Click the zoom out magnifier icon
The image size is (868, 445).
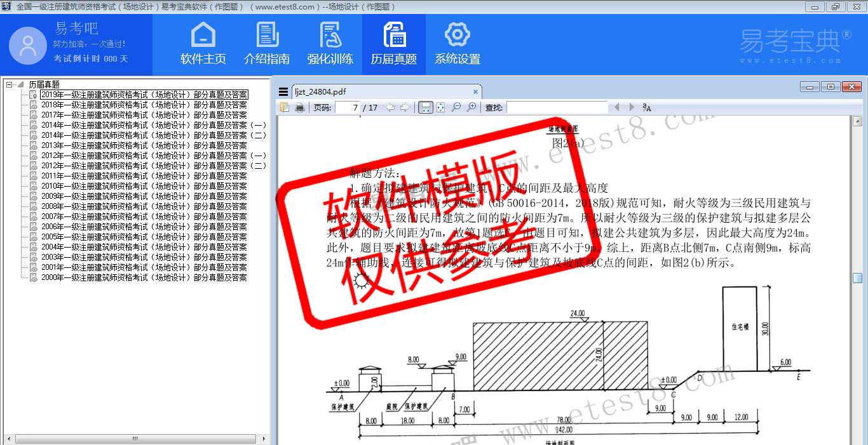456,108
